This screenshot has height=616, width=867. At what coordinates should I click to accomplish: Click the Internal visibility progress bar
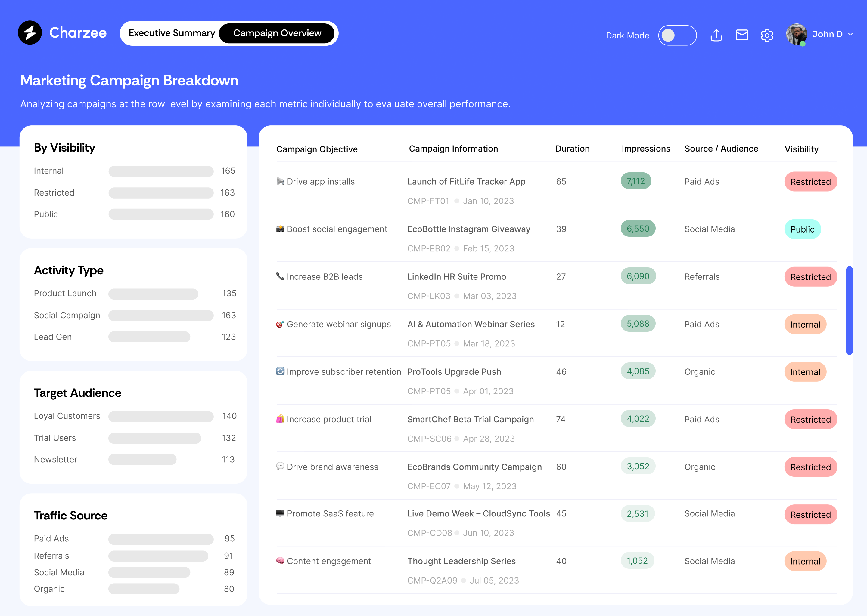click(x=161, y=171)
